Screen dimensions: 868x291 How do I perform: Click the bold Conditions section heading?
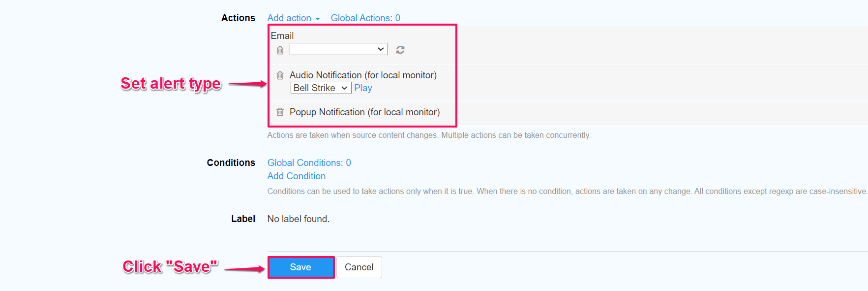(x=231, y=163)
